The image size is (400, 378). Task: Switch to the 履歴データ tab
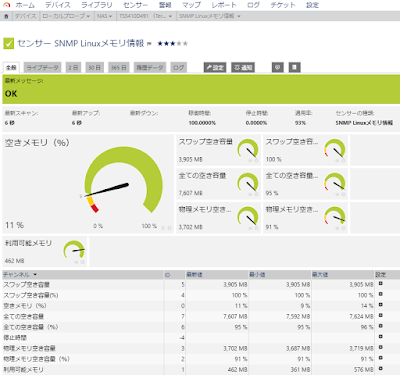click(150, 67)
